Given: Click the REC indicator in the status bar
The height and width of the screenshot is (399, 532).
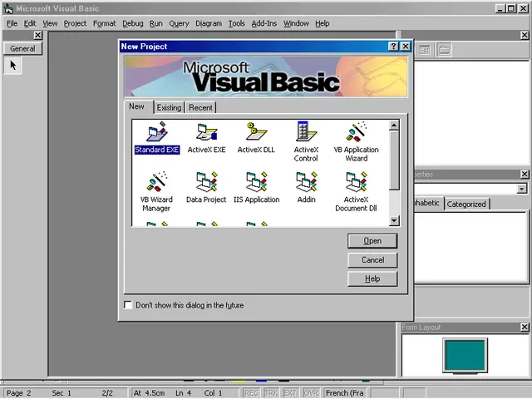Looking at the screenshot, I should [x=251, y=393].
